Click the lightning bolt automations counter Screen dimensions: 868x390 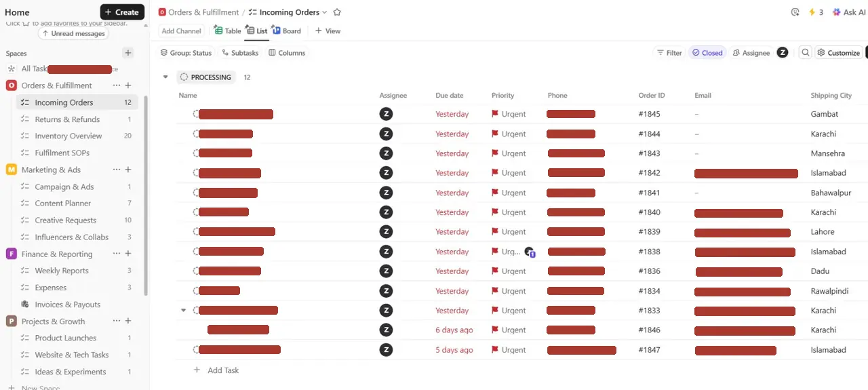tap(816, 12)
